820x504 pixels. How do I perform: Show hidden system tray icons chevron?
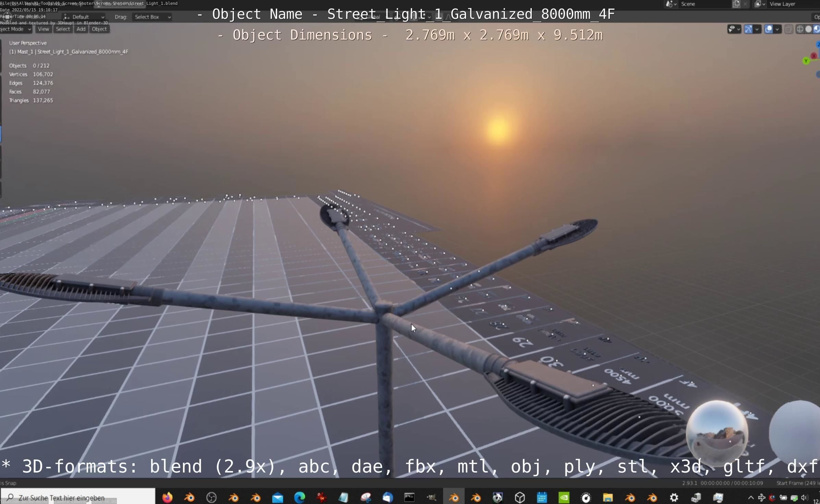point(751,497)
